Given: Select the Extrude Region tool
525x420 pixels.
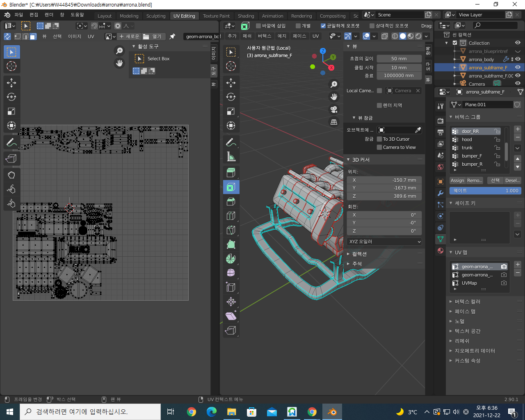Looking at the screenshot, I should (x=231, y=173).
